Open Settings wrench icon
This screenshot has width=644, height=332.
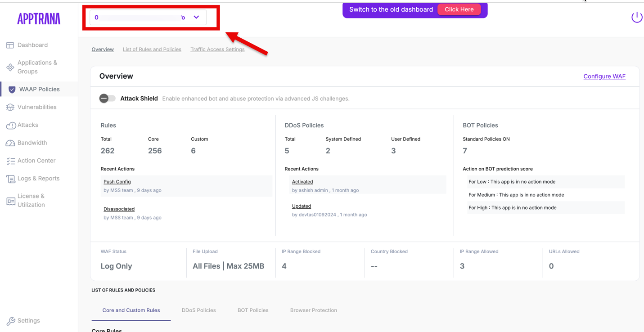[11, 321]
